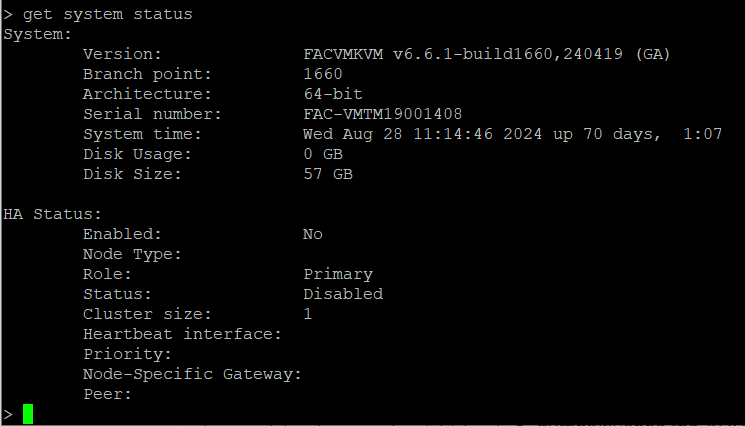
Task: Click the Disk Usage value 0 GB
Action: [322, 154]
